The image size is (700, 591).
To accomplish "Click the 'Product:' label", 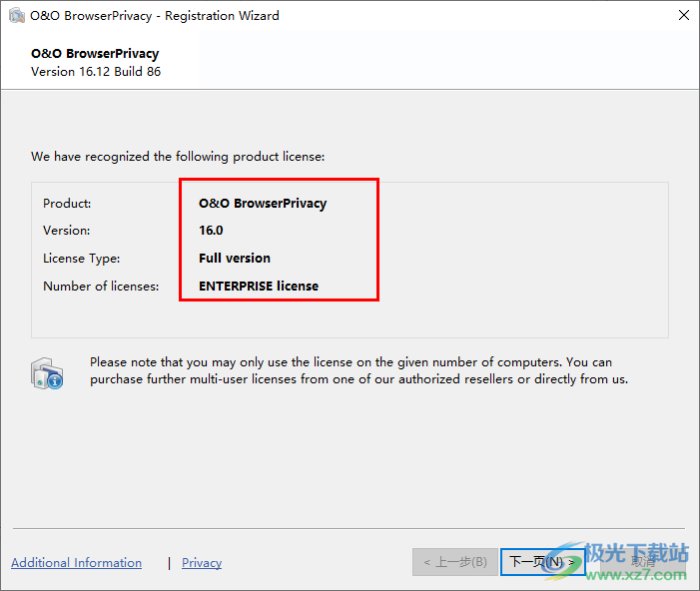I will pos(67,204).
